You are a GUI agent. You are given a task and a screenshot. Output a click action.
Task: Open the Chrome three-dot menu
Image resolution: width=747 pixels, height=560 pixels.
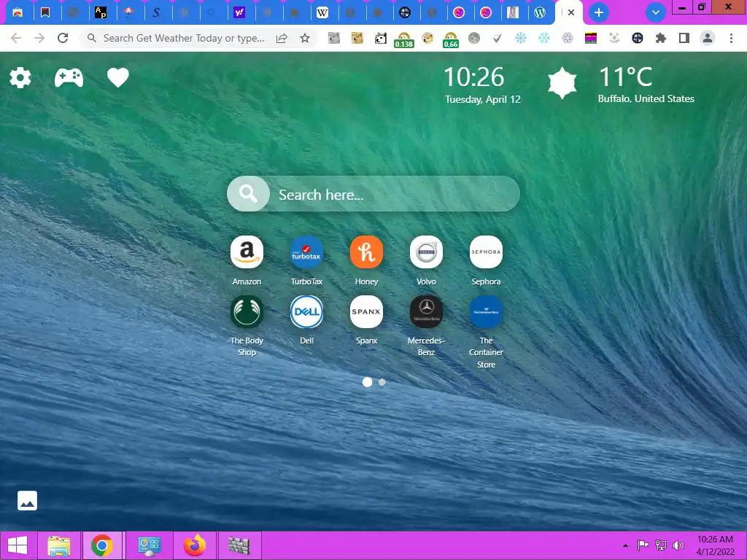[731, 38]
